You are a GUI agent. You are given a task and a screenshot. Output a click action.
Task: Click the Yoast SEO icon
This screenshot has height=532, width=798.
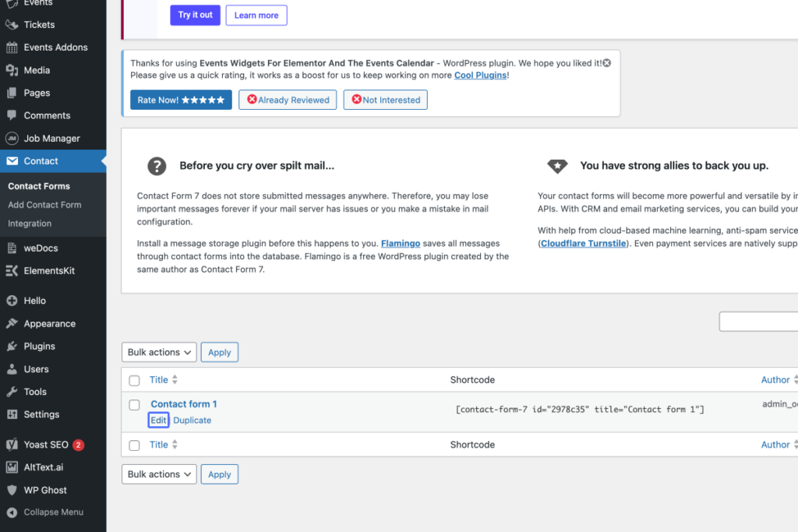(x=12, y=445)
